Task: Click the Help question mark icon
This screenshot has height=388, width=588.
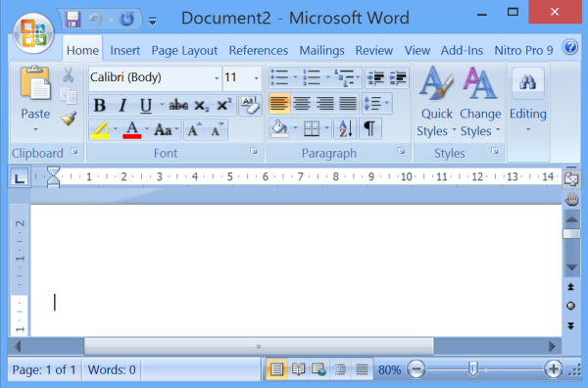Action: pos(570,48)
